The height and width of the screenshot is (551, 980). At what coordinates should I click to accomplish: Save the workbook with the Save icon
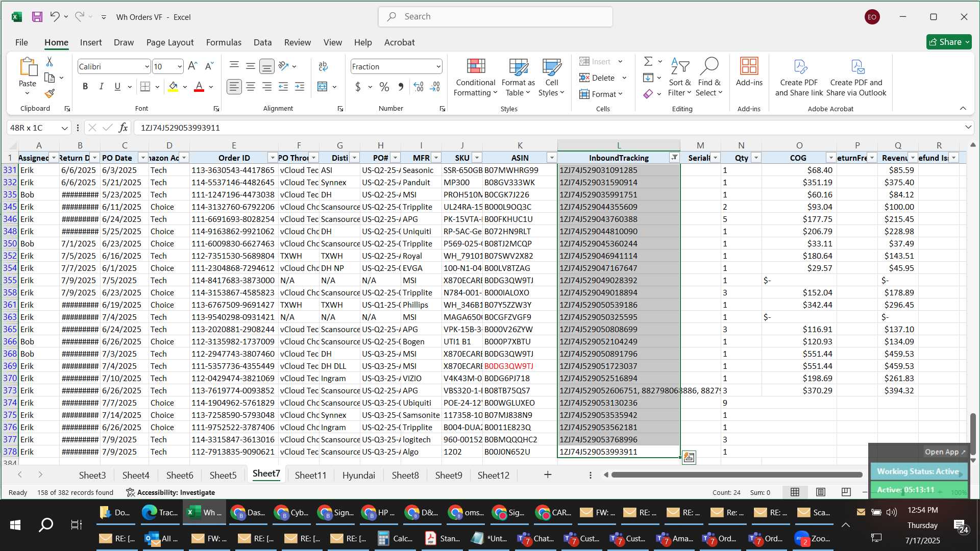(37, 17)
